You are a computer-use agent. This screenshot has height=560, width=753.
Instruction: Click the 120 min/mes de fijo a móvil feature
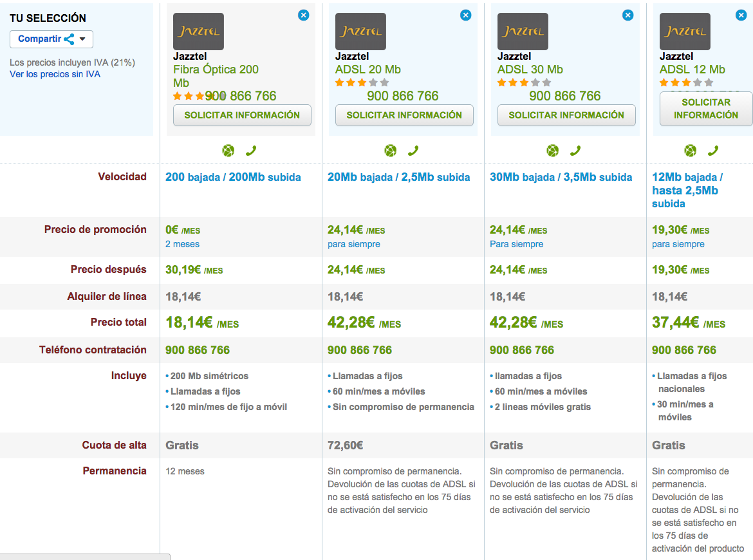point(226,407)
